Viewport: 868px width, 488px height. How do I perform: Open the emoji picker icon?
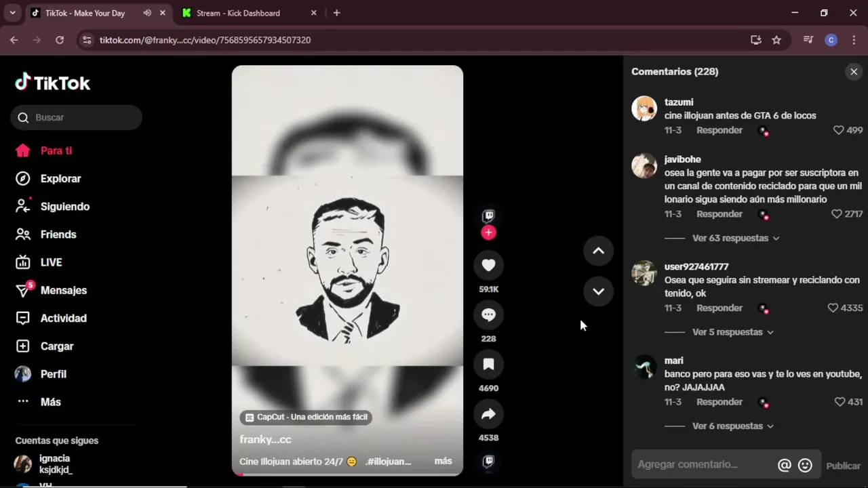[805, 465]
